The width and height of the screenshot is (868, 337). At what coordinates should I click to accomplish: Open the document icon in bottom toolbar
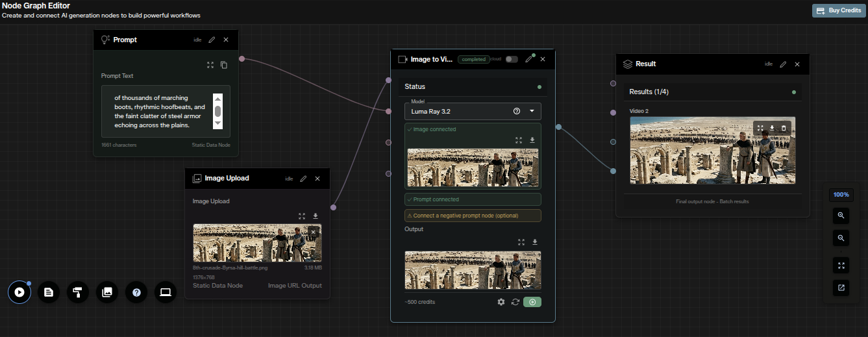(x=48, y=292)
